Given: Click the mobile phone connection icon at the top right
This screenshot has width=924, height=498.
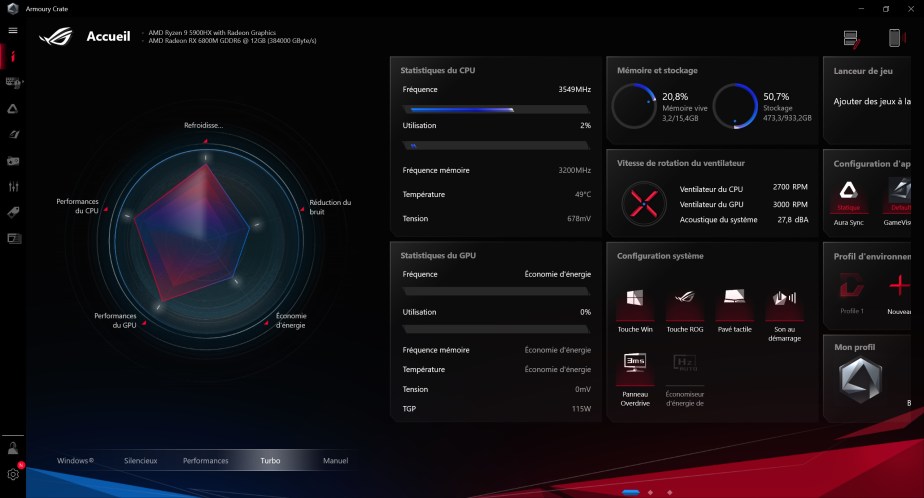Looking at the screenshot, I should (895, 38).
